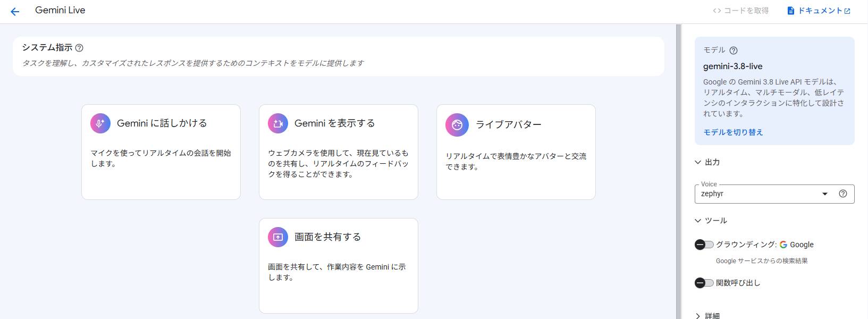Open the ドキュメント link
Image resolution: width=868 pixels, height=319 pixels.
pos(819,11)
